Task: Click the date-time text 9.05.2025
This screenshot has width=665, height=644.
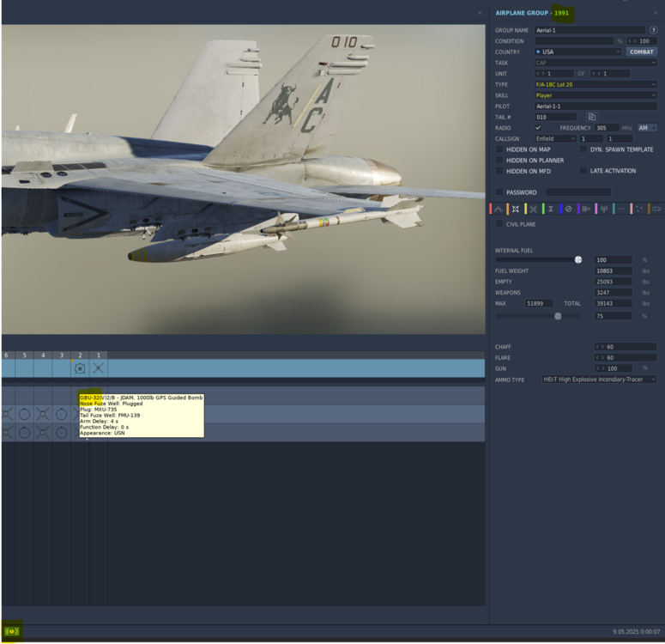Action: coord(636,632)
